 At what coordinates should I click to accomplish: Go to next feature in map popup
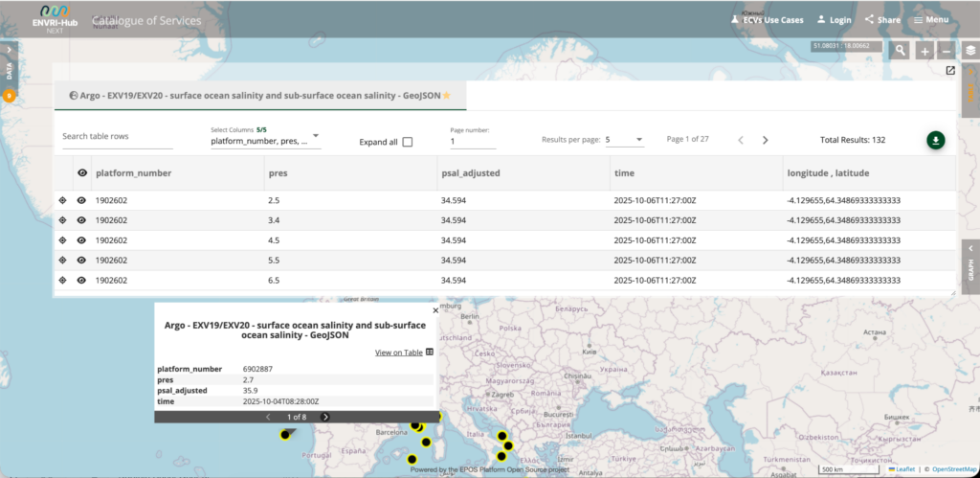325,417
